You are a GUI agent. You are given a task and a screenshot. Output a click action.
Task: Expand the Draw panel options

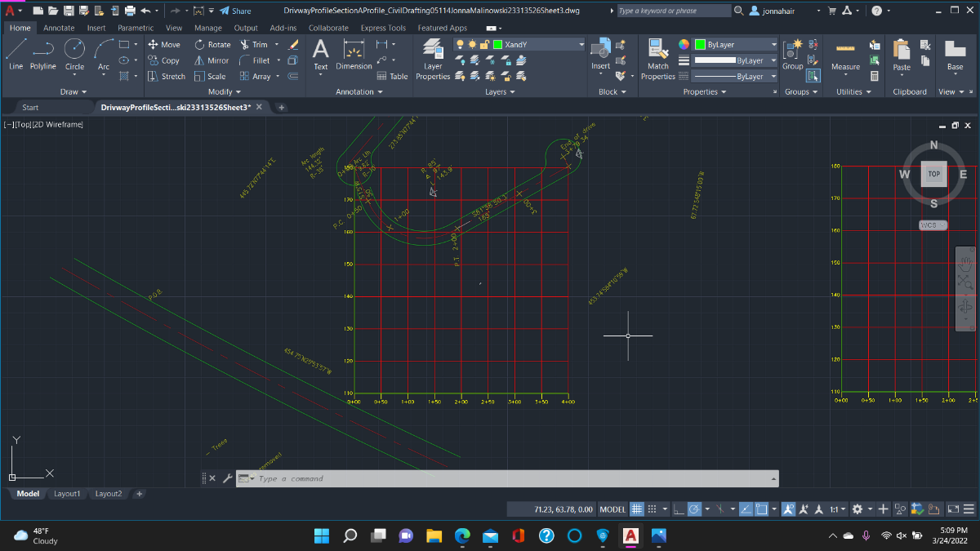[x=73, y=92]
